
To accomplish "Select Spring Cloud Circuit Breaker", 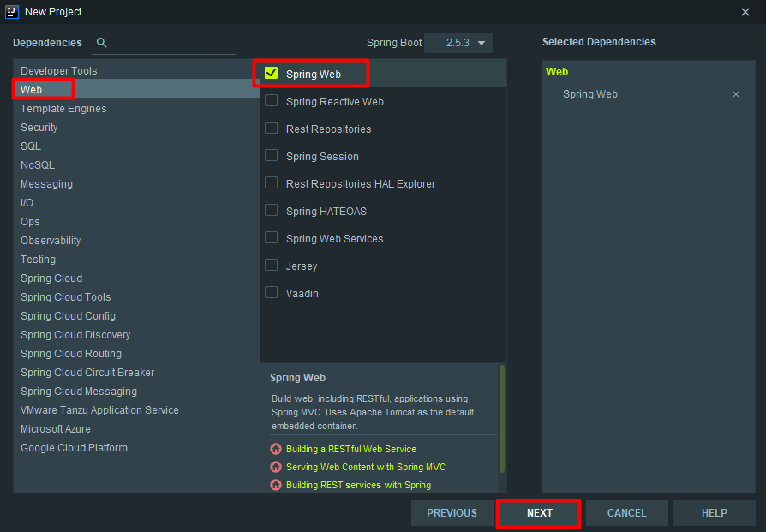I will (x=136, y=373).
